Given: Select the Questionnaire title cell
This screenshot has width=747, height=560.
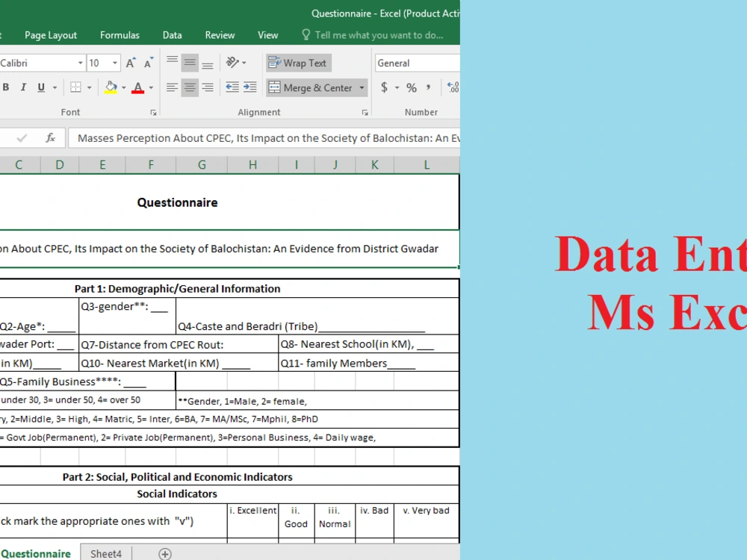Looking at the screenshot, I should (x=229, y=202).
